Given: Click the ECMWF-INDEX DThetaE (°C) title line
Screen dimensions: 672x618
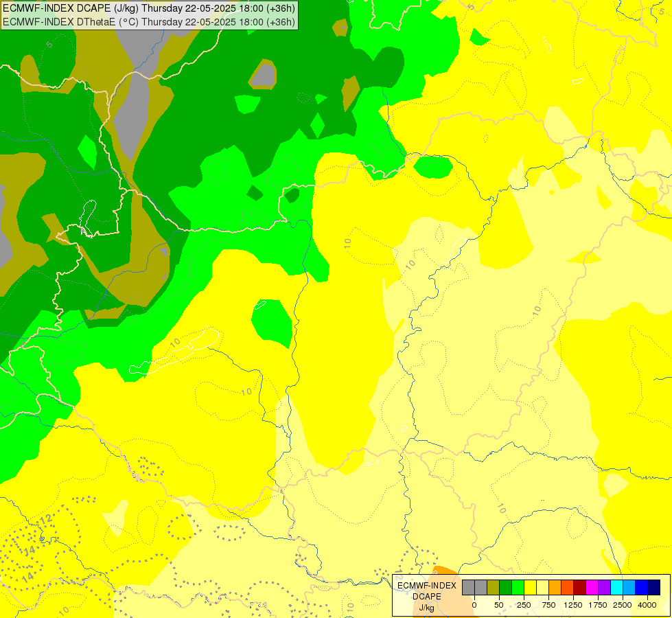Looking at the screenshot, I should pos(149,22).
